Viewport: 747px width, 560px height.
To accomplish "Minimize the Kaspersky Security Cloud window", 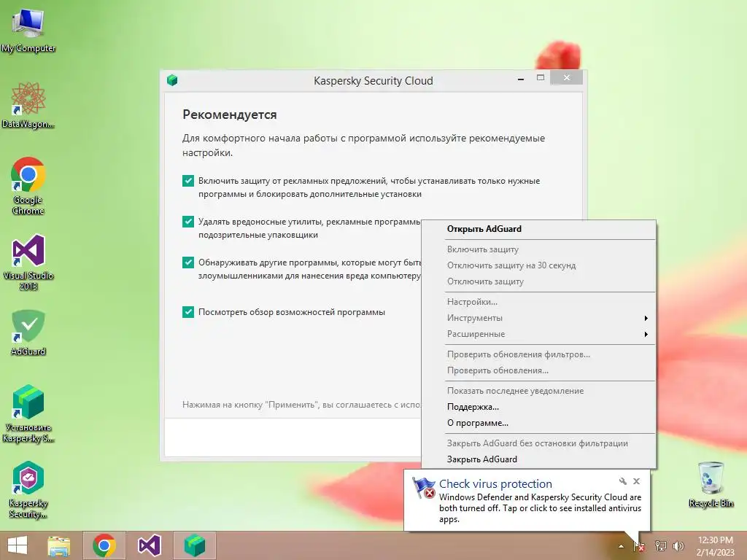I will coord(521,78).
